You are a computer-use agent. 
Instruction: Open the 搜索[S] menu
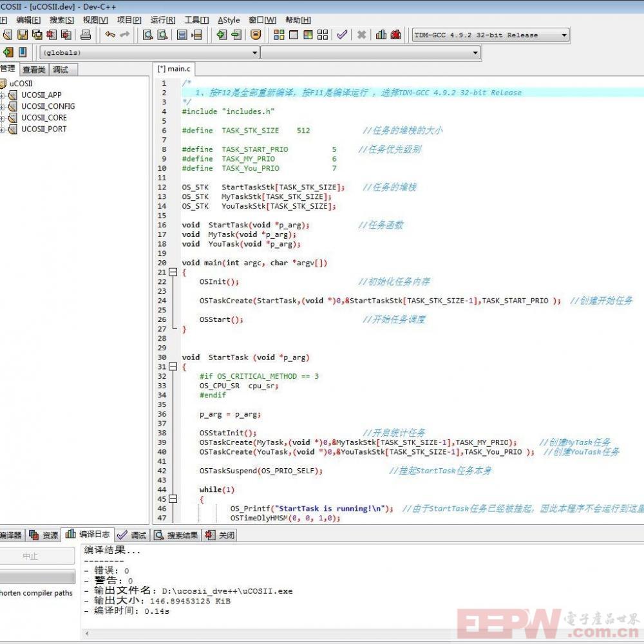(x=62, y=20)
